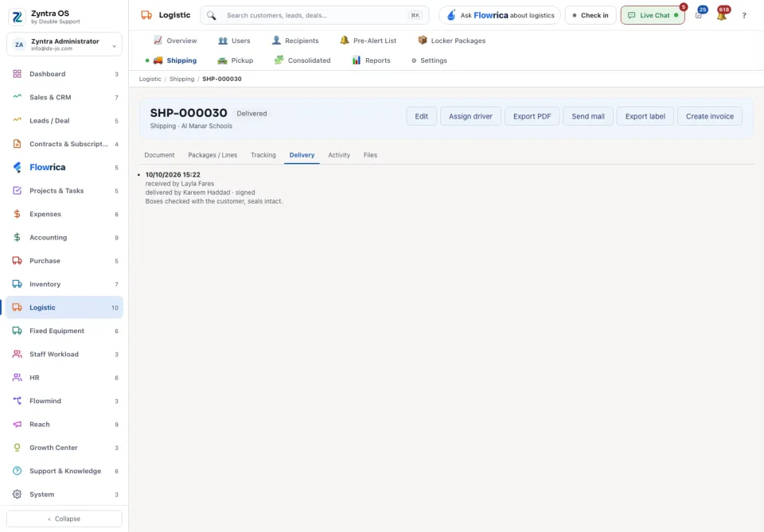Open the Reports menu item
Viewport: 764px width, 532px height.
(372, 60)
